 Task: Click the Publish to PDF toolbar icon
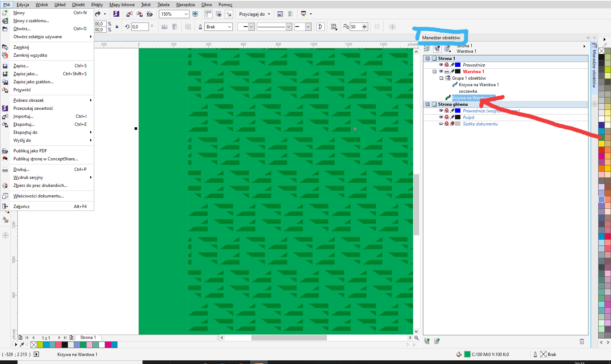(x=149, y=14)
